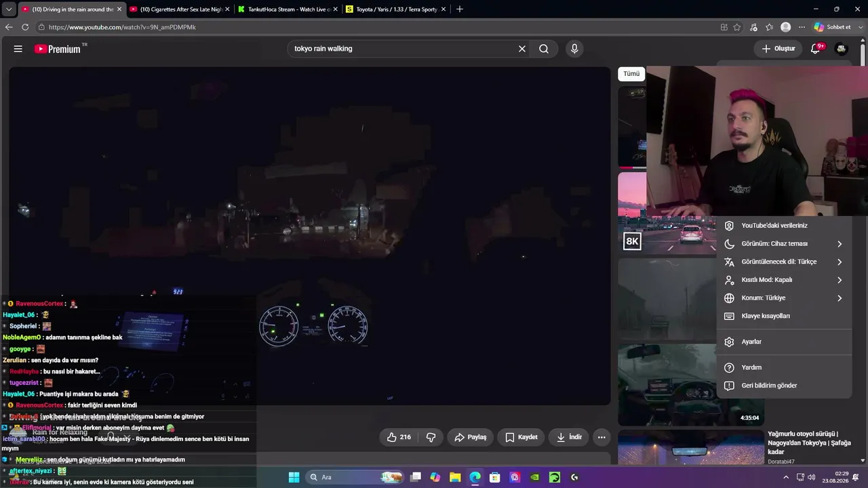Open the YouTube account avatar menu
This screenshot has width=868, height=488.
(841, 49)
